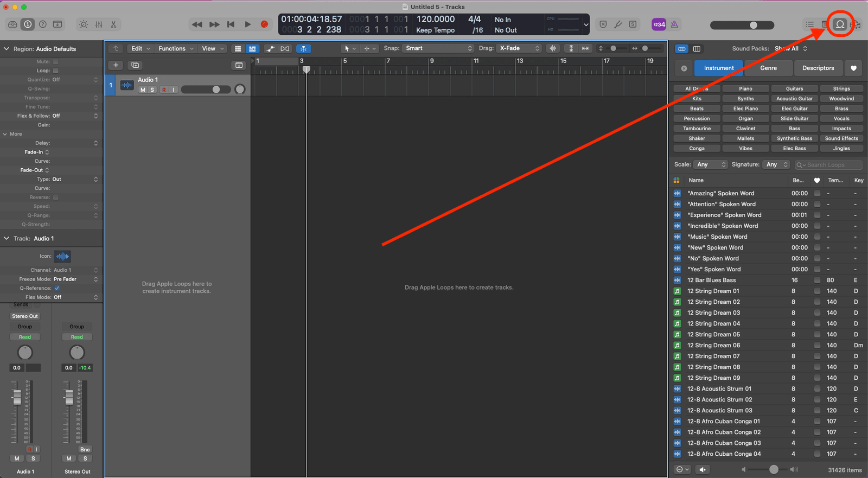
Task: Show Global Tracks button
Action: [x=239, y=65]
